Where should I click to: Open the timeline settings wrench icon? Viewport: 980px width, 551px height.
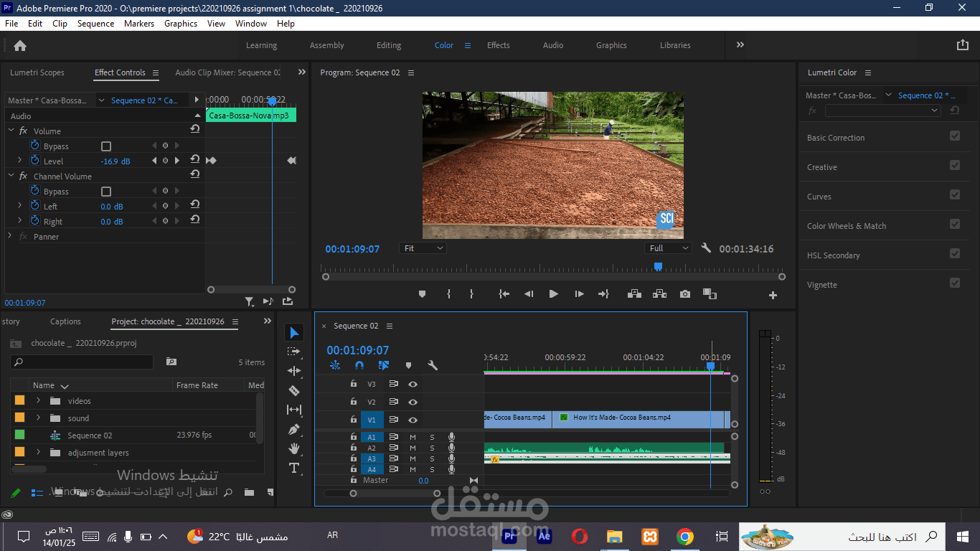tap(433, 365)
